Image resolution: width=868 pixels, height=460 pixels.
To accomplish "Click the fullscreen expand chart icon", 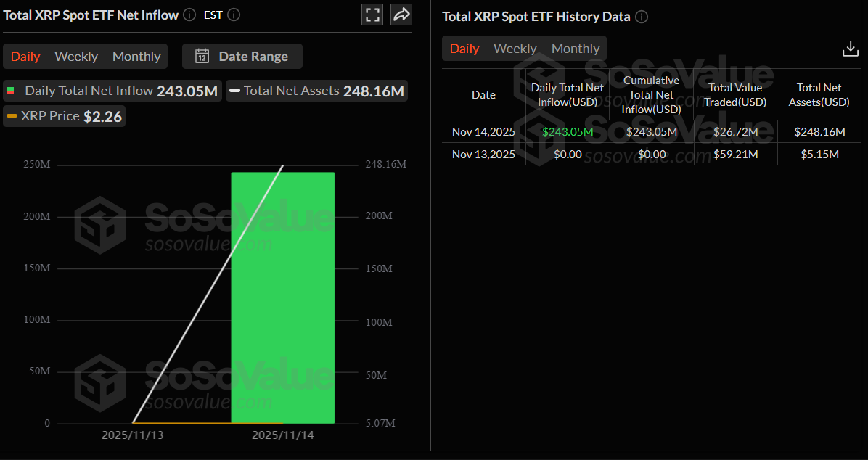I will point(372,15).
